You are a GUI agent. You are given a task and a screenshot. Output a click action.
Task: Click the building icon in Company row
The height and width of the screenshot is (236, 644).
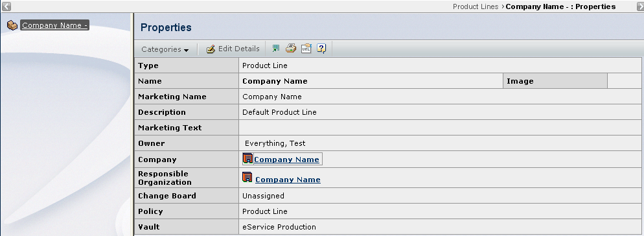point(247,158)
